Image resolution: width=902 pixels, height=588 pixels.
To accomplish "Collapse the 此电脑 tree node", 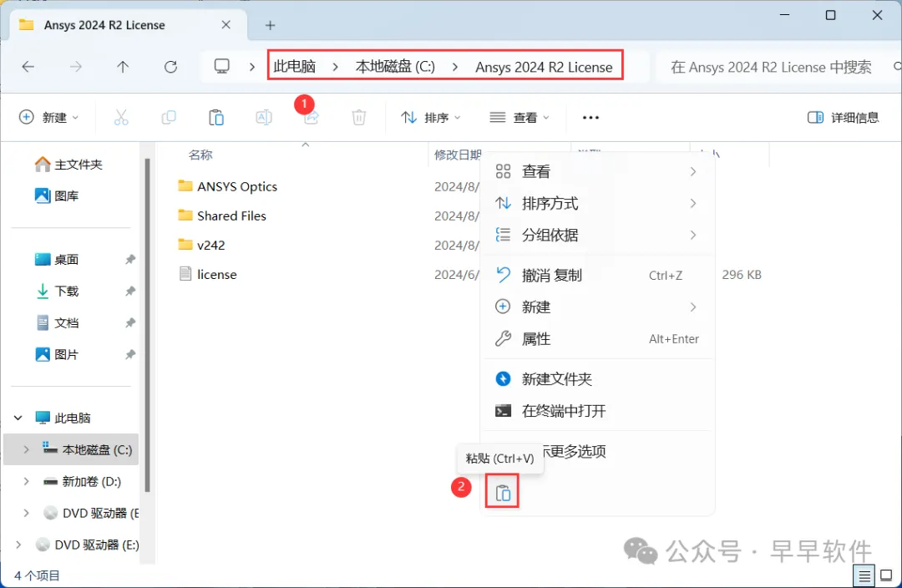I will click(x=18, y=418).
